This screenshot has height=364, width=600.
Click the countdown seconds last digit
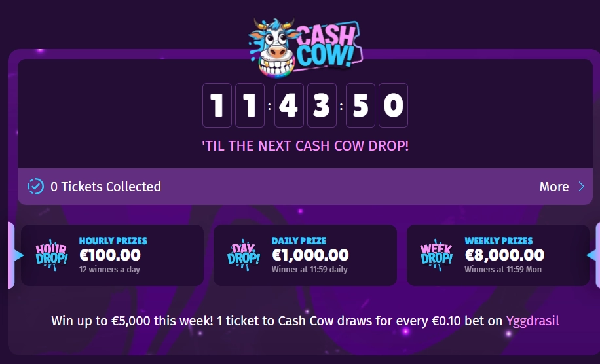393,105
